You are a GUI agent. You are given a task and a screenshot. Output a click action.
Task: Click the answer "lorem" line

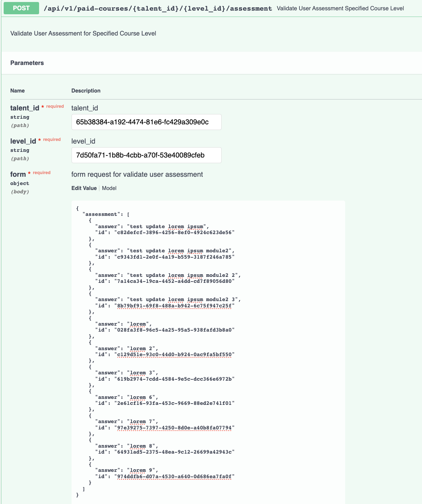[124, 324]
